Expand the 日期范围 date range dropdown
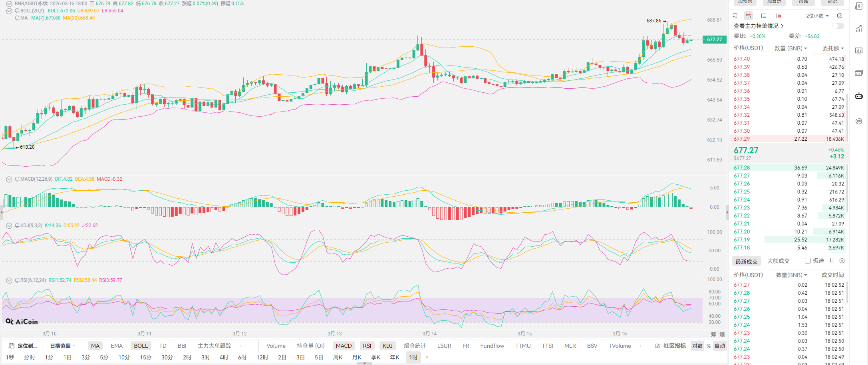 [x=62, y=346]
